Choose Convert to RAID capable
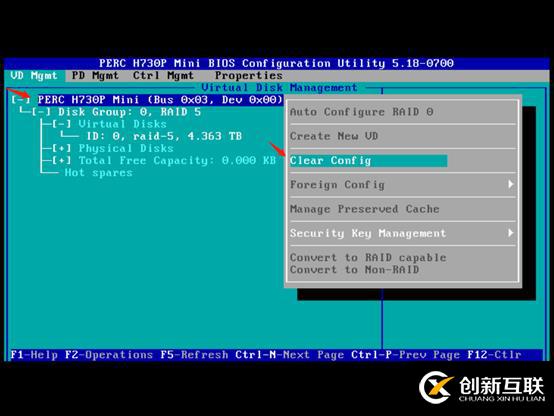Viewport: 554px width, 416px height. tap(368, 257)
